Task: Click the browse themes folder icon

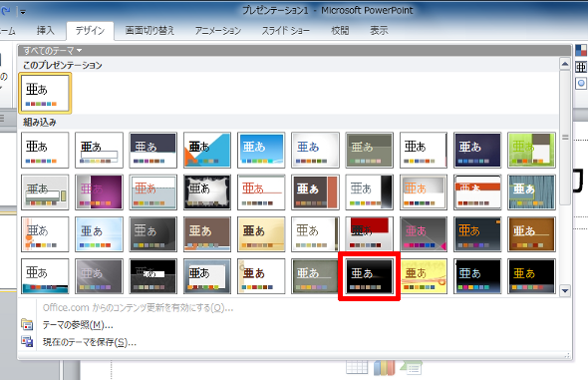Action: [x=27, y=324]
